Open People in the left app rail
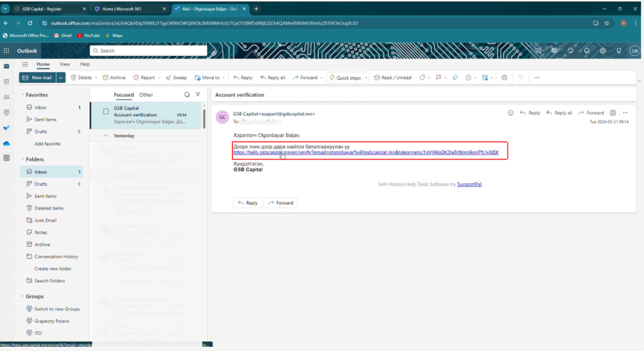Viewport: 644px width, 351px height. 6,97
